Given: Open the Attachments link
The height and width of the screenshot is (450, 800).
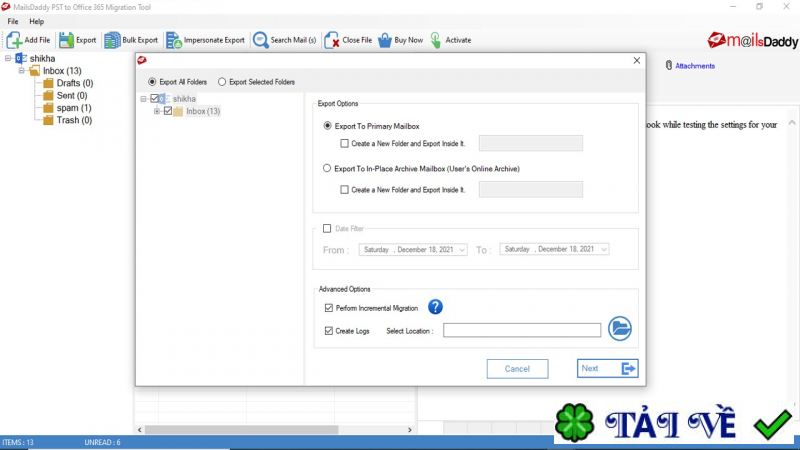Looking at the screenshot, I should (x=695, y=66).
